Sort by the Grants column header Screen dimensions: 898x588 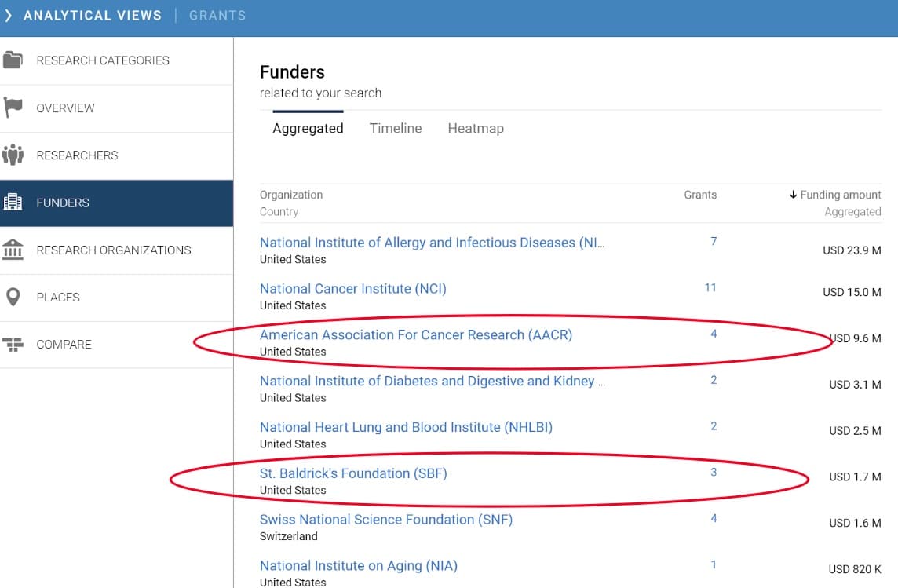click(x=700, y=195)
